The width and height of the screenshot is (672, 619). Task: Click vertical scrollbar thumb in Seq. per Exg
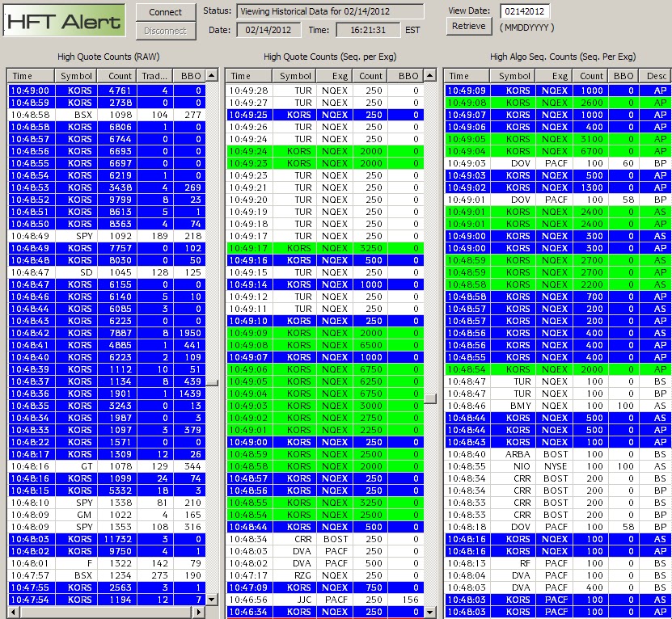click(x=430, y=398)
